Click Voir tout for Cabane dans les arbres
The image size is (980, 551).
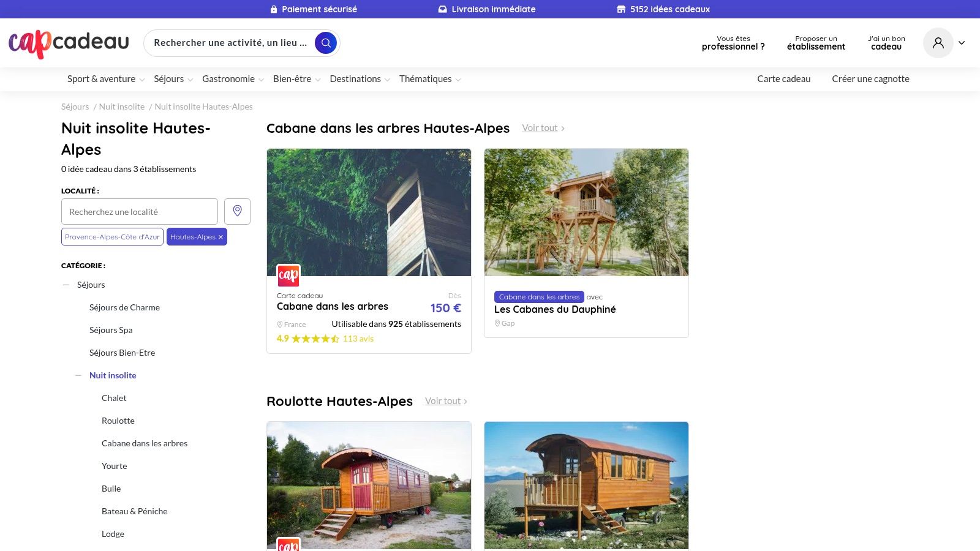click(543, 128)
